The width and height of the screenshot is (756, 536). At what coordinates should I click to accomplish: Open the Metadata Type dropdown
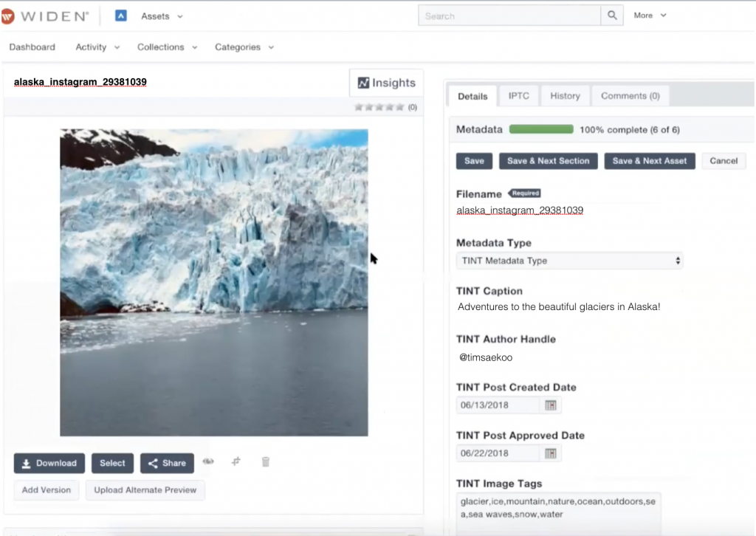(x=569, y=261)
